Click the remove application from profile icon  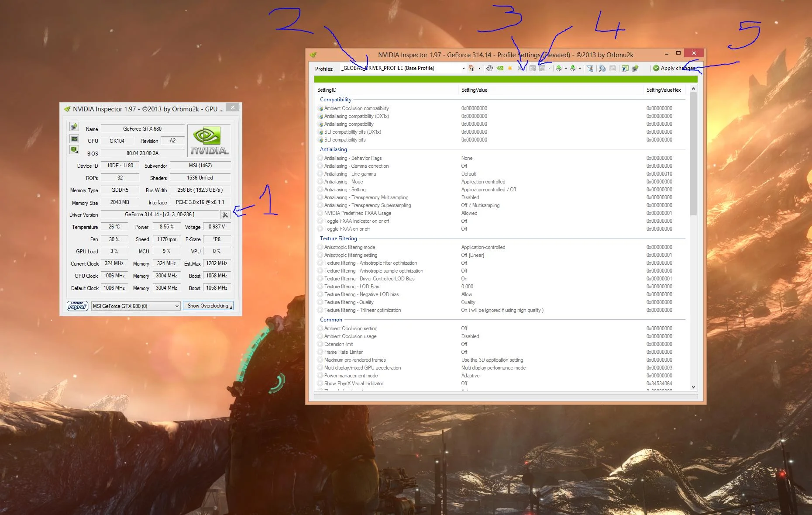coord(542,68)
